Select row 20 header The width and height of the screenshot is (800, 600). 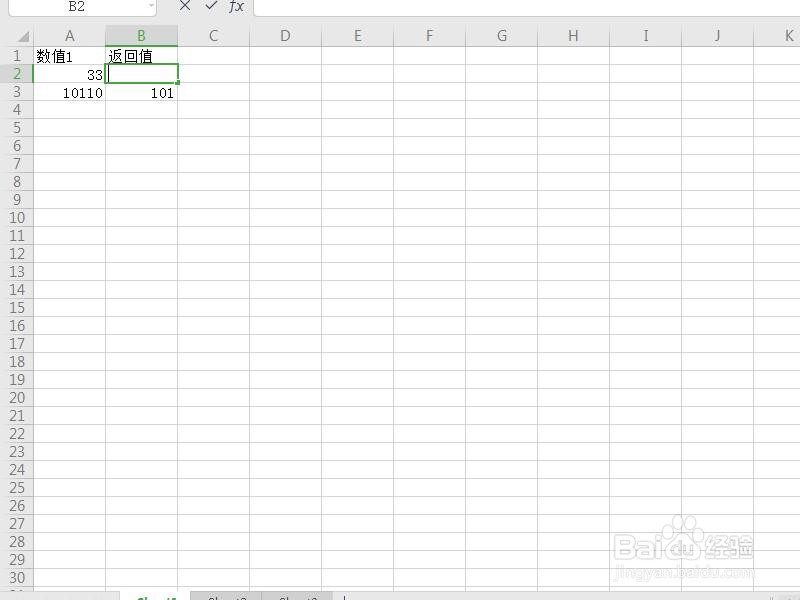tap(17, 398)
